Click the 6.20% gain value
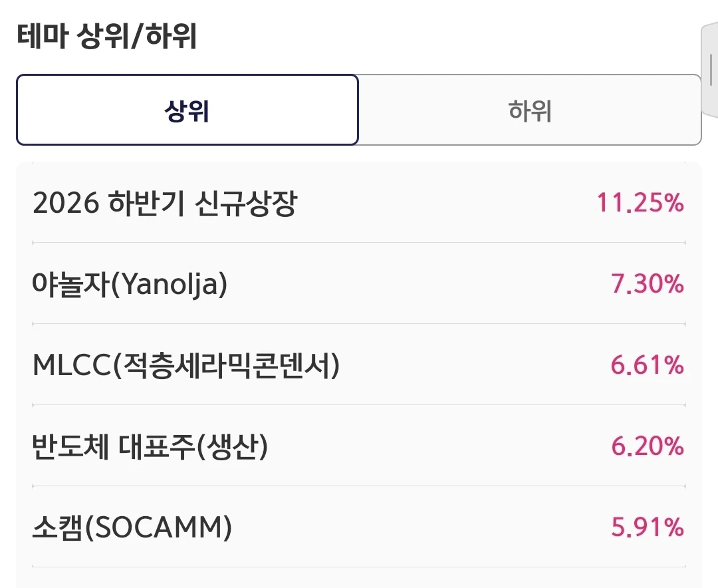718x588 pixels. [x=647, y=446]
